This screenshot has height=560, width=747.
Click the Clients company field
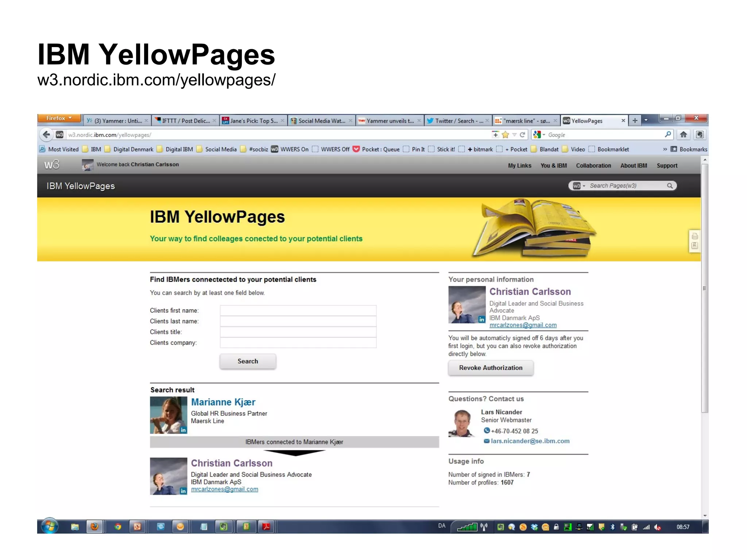pyautogui.click(x=298, y=342)
